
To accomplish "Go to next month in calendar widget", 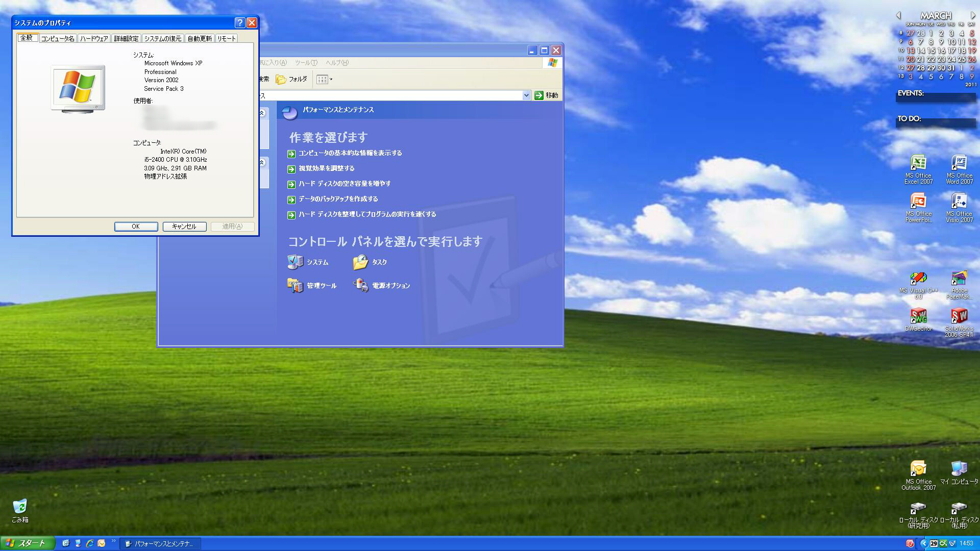I will point(973,16).
